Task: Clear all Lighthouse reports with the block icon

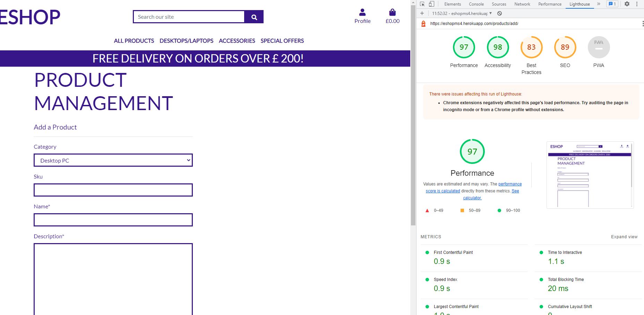Action: pyautogui.click(x=499, y=13)
